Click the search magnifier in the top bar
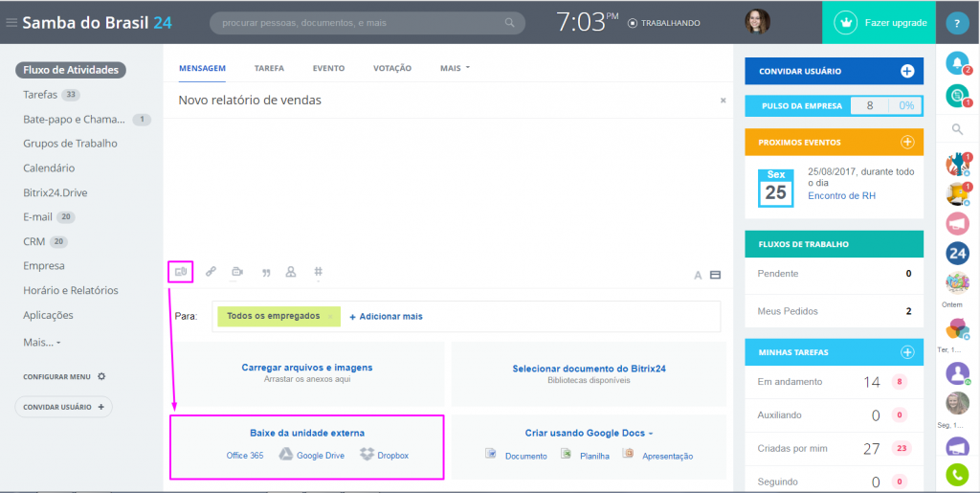Viewport: 980px width, 493px height. 509,23
